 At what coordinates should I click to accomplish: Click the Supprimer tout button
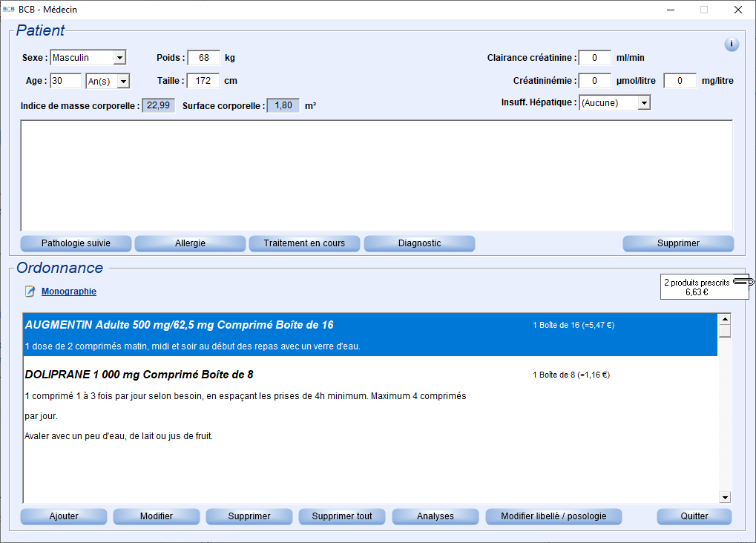coord(342,516)
